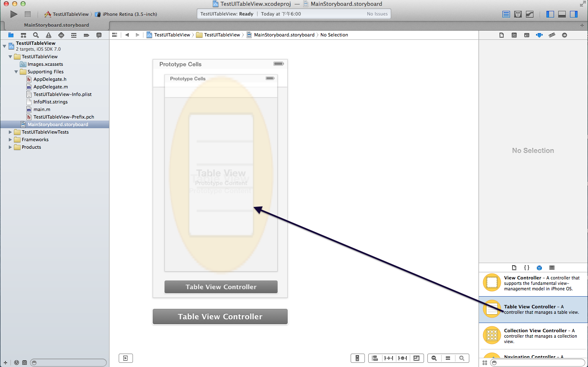Expand the Frameworks group
This screenshot has height=367, width=588.
10,140
